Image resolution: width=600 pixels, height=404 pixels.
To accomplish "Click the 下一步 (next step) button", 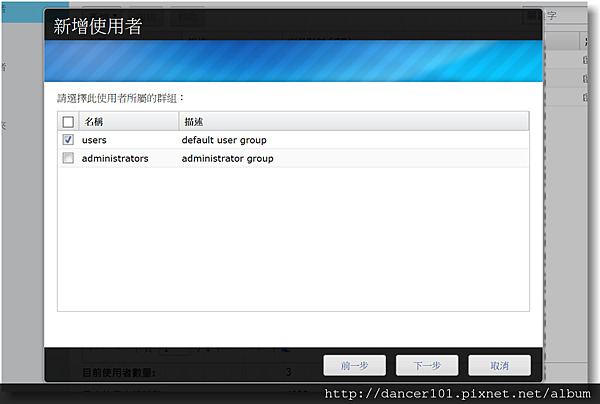I will coord(427,365).
